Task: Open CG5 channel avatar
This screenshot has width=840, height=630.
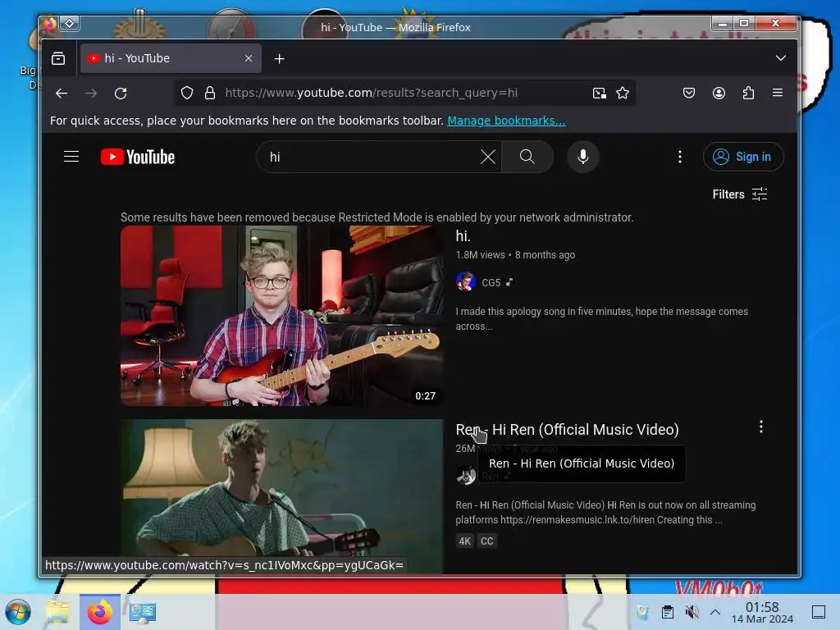Action: point(466,282)
